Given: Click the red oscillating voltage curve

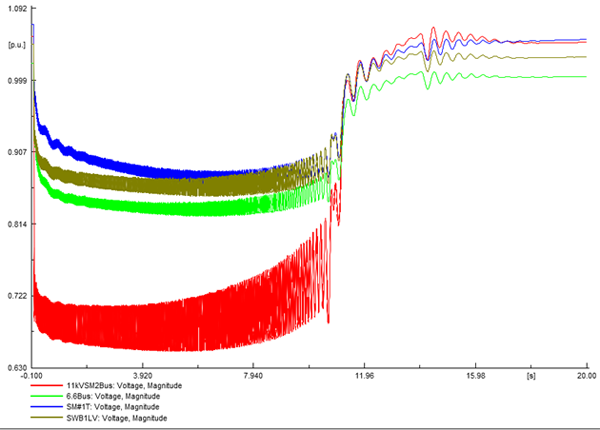Looking at the screenshot, I should coord(150,320).
